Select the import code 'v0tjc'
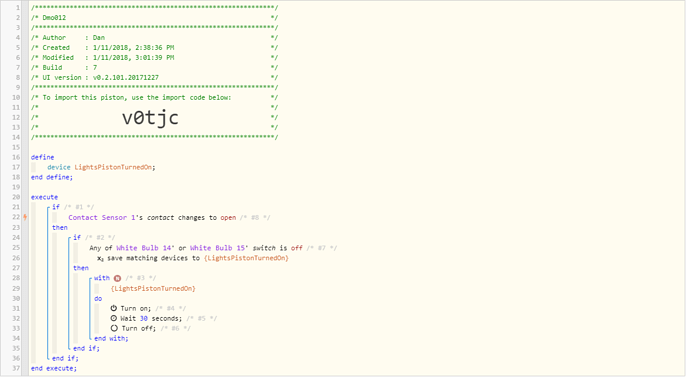Screen dimensions: 690x380 (150, 117)
